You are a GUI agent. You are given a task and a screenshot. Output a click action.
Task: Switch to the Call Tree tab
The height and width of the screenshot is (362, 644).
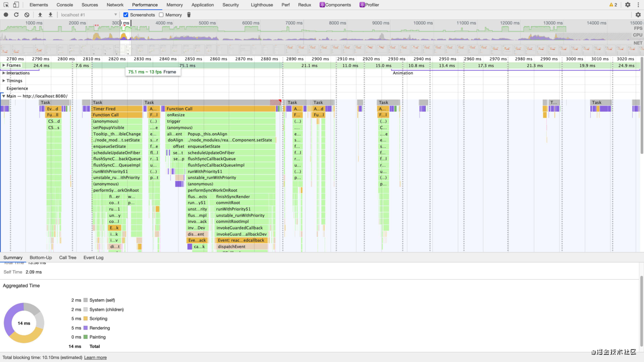[67, 258]
